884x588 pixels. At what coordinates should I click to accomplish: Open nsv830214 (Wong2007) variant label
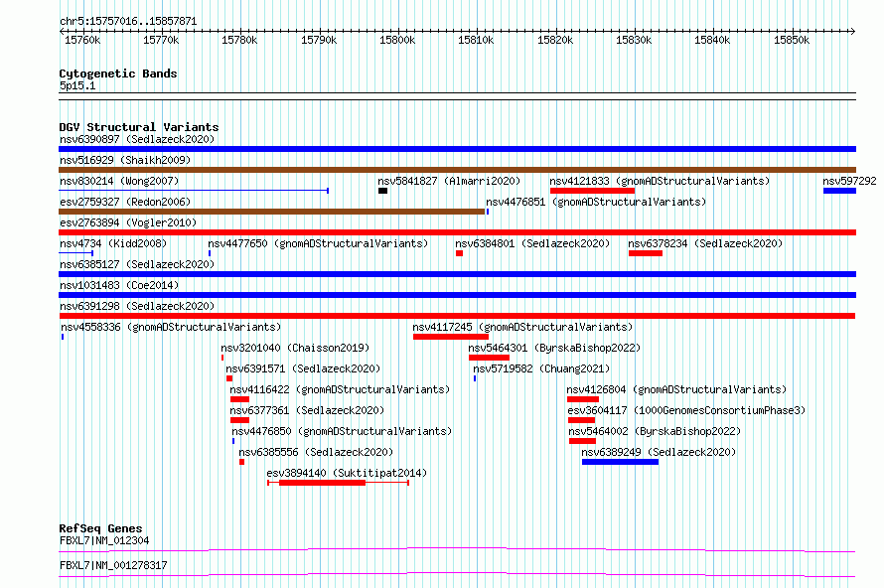(x=119, y=181)
